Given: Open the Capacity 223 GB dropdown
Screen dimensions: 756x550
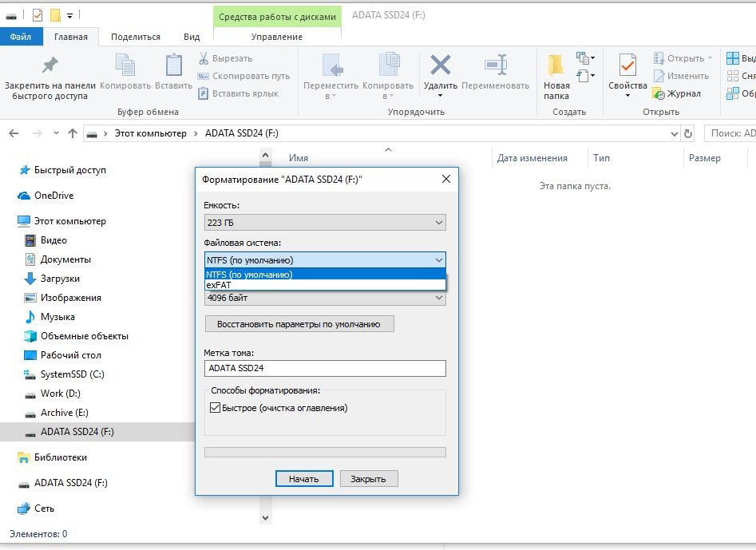Looking at the screenshot, I should click(325, 223).
